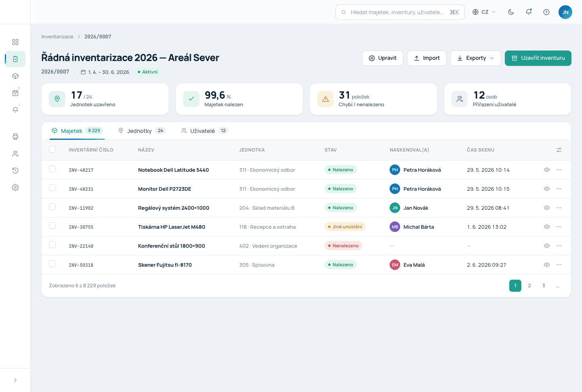Screen dimensions: 582x392
Task: Switch to the Jednotky tab
Action: pyautogui.click(x=142, y=131)
